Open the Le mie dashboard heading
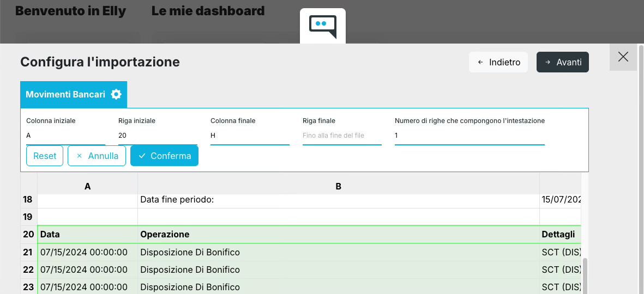 (x=208, y=11)
